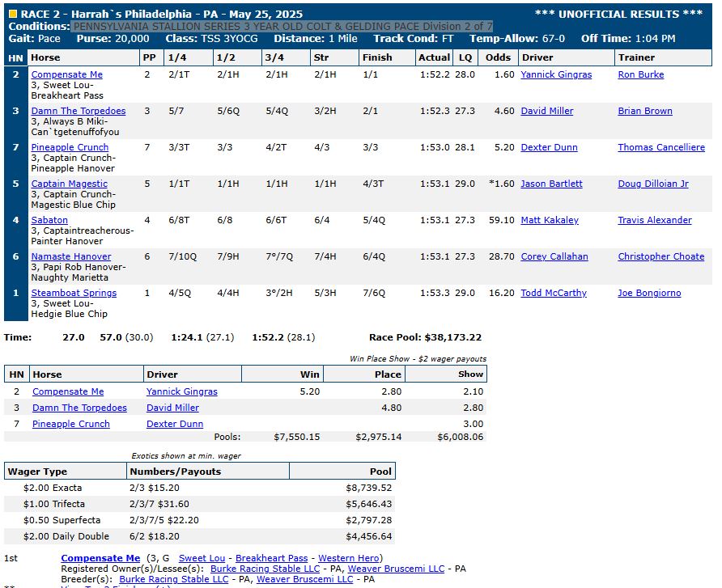This screenshot has height=588, width=722.
Task: Open Captain Magestic horse link
Action: pyautogui.click(x=69, y=184)
